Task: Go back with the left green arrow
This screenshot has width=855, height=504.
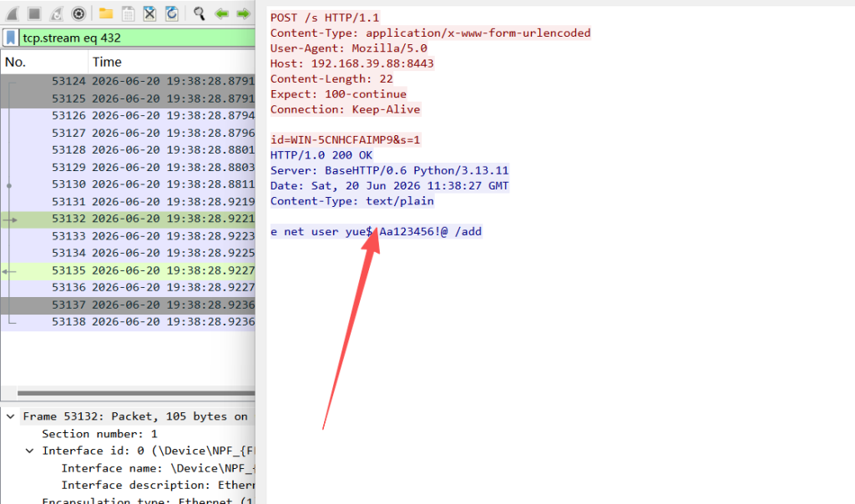Action: pyautogui.click(x=221, y=13)
